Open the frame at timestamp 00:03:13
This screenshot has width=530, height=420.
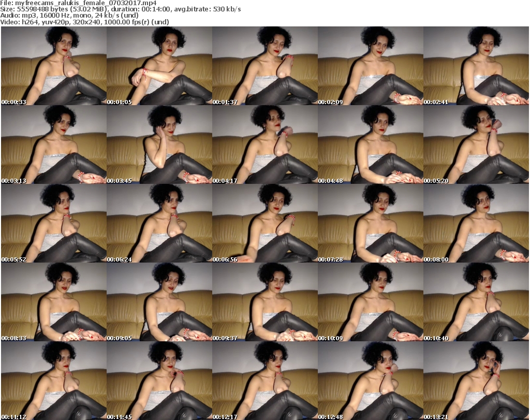pos(54,144)
